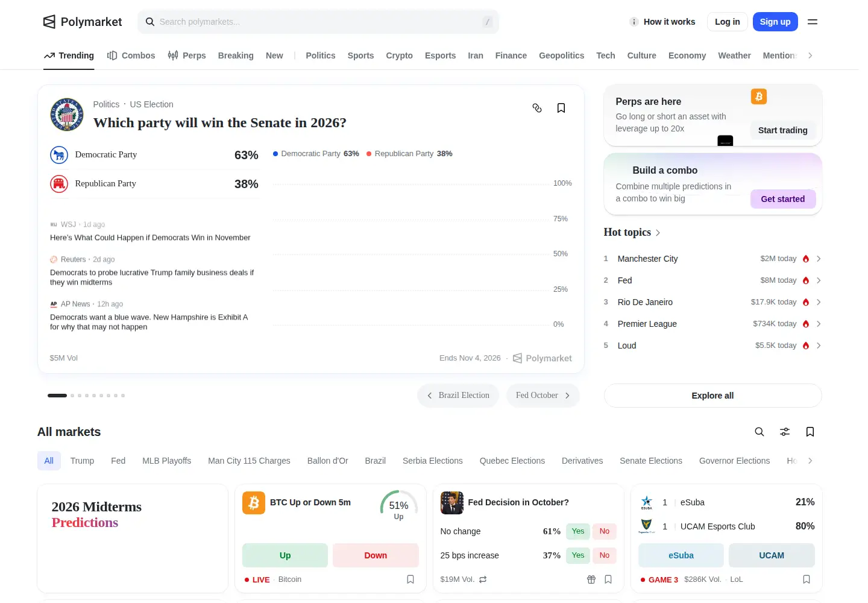Bookmark the Senate 2026 market

point(561,108)
